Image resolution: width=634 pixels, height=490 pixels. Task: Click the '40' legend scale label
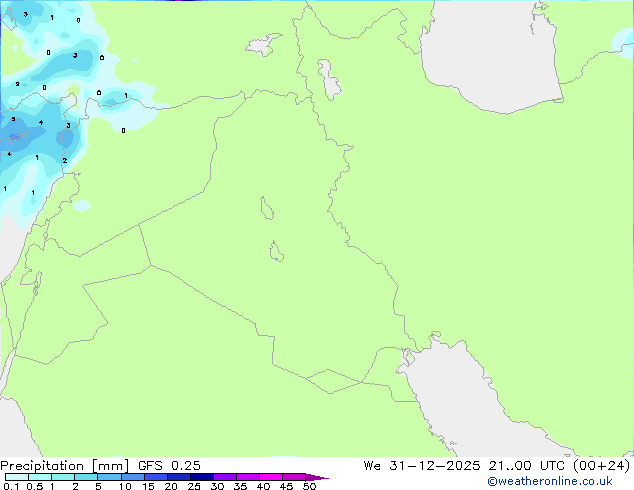[x=263, y=486]
